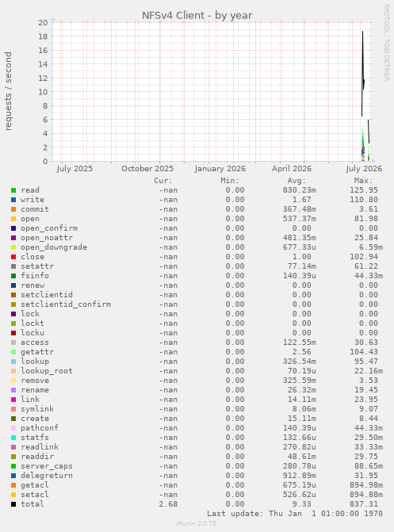
Task: Click the July 2026 axis label
Action: [364, 169]
